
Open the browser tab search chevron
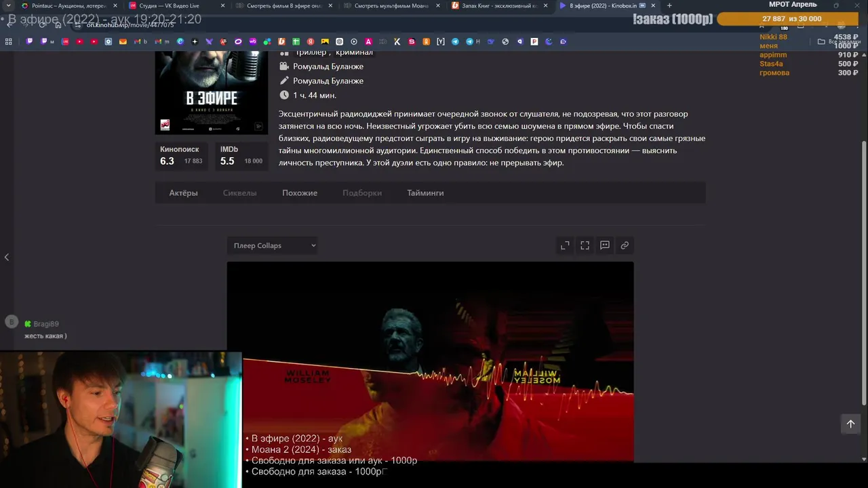(x=8, y=5)
